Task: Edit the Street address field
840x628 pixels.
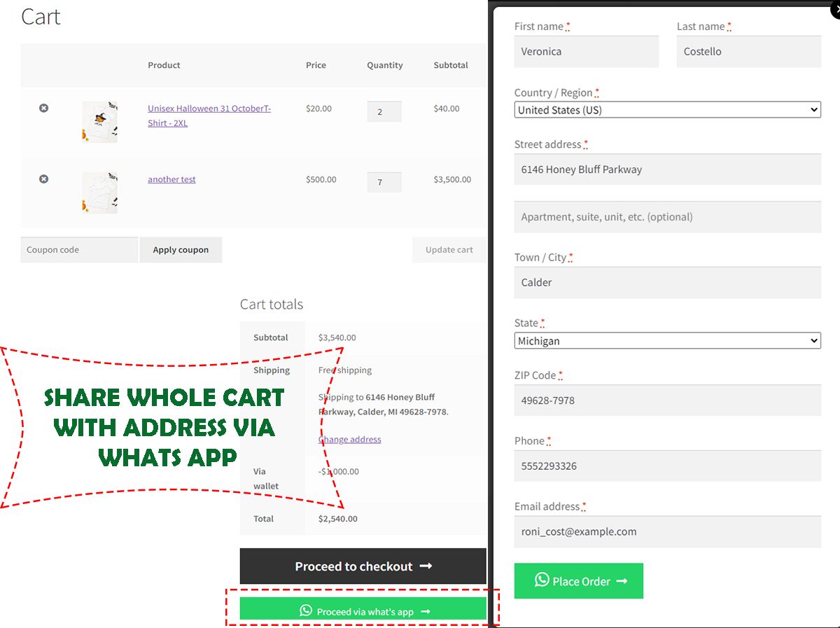Action: pyautogui.click(x=668, y=169)
